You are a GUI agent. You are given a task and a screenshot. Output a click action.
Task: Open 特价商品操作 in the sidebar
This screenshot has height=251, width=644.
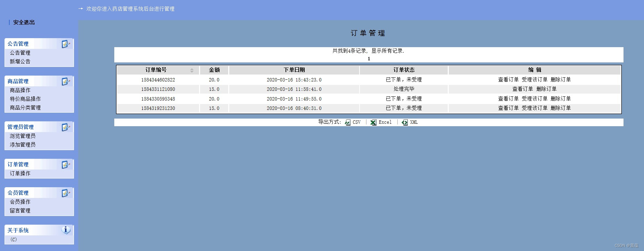pos(25,99)
